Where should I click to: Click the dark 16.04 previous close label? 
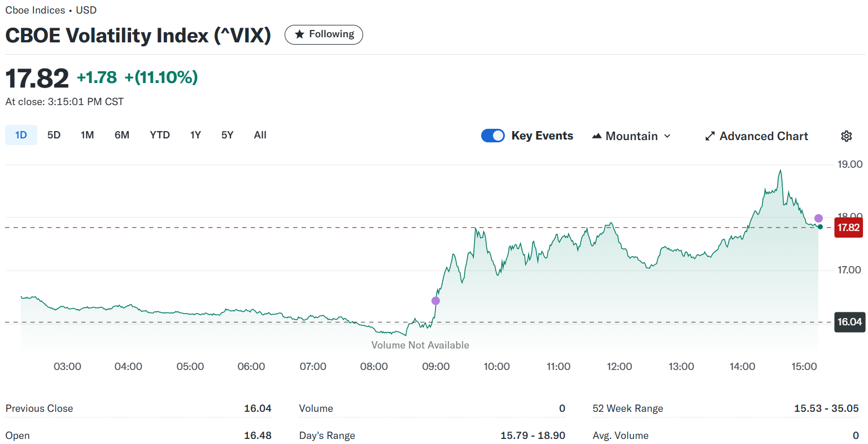849,322
